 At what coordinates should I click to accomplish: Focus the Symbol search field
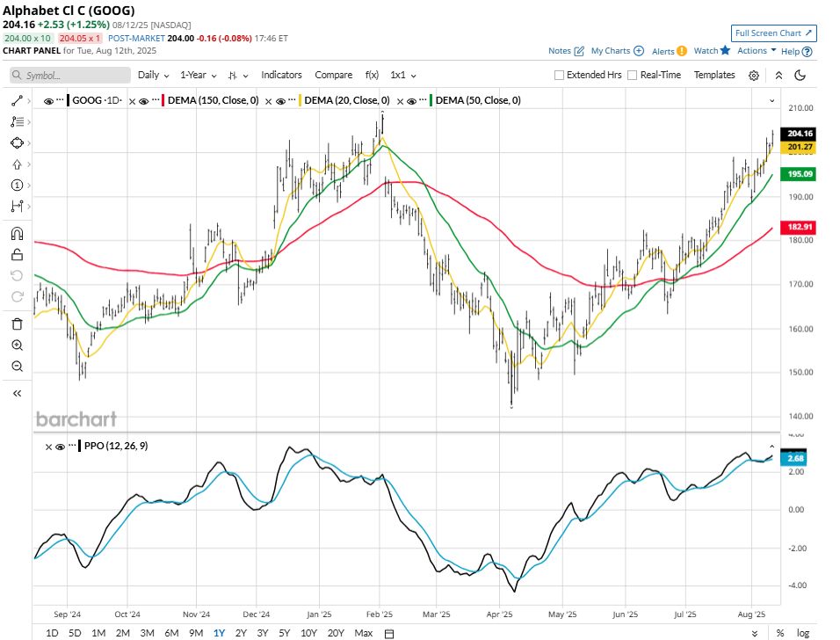click(x=70, y=75)
